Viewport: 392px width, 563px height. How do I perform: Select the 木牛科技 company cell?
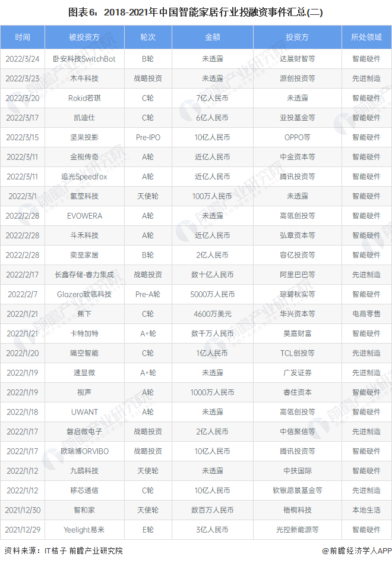tap(84, 78)
